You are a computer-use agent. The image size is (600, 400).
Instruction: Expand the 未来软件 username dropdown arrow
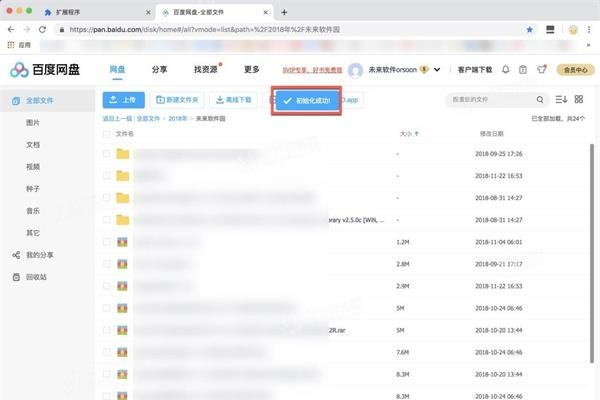coord(437,70)
